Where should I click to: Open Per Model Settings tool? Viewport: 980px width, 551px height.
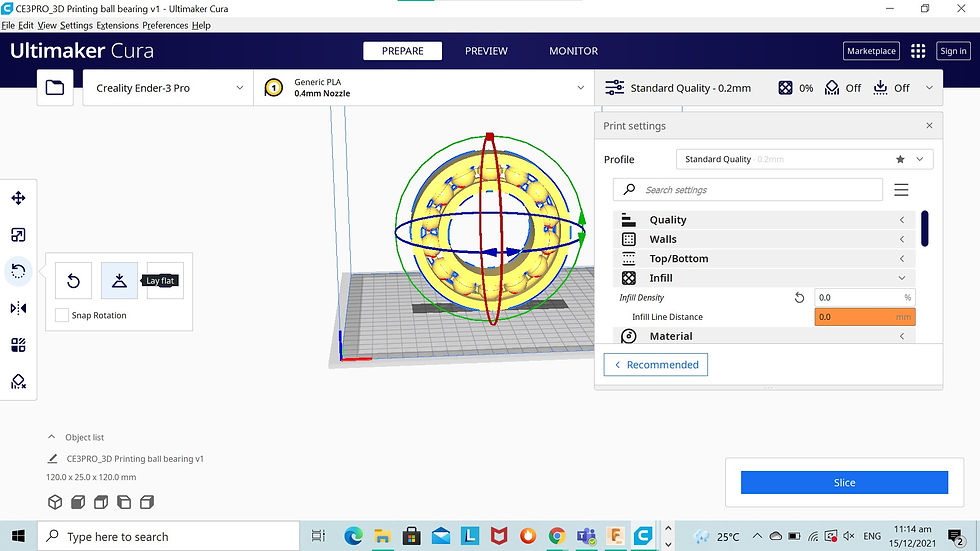pyautogui.click(x=18, y=345)
